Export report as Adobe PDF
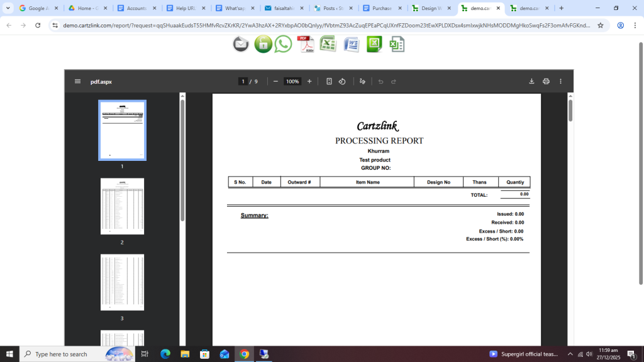The height and width of the screenshot is (362, 644). tap(306, 44)
